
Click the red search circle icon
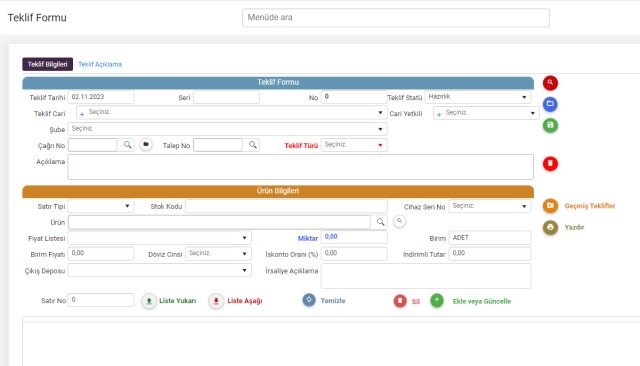pos(550,83)
